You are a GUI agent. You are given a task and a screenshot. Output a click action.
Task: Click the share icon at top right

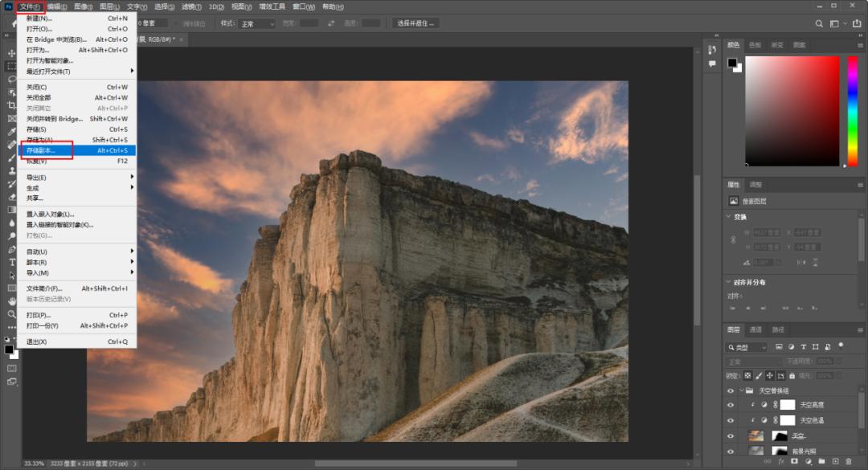coord(855,24)
